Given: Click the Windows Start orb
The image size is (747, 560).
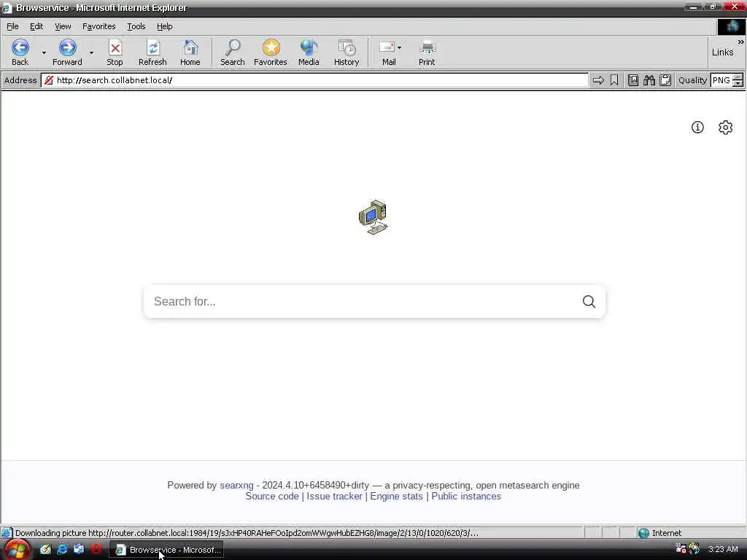Looking at the screenshot, I should click(x=16, y=550).
